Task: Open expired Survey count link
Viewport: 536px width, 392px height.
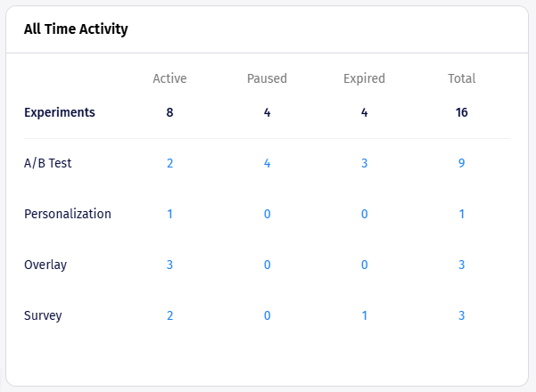Action: coord(364,315)
